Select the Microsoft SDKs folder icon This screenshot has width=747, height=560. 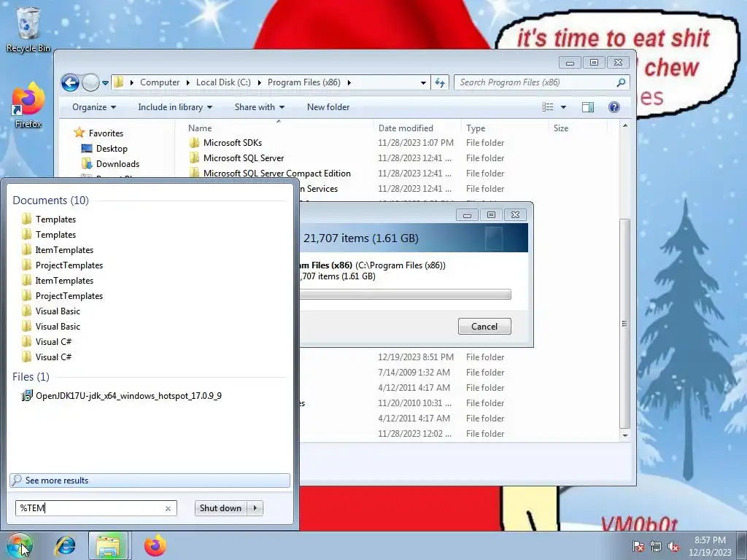tap(194, 143)
